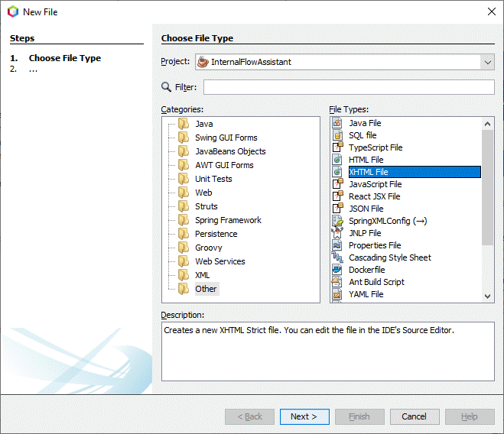Click the TypeScript File icon
Image resolution: width=504 pixels, height=434 pixels.
[x=337, y=147]
